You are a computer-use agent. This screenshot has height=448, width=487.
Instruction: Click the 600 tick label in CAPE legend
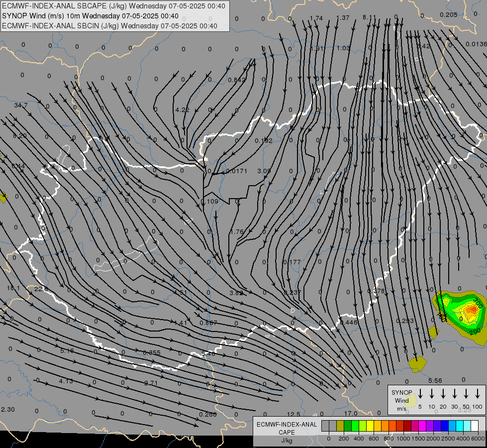click(374, 439)
